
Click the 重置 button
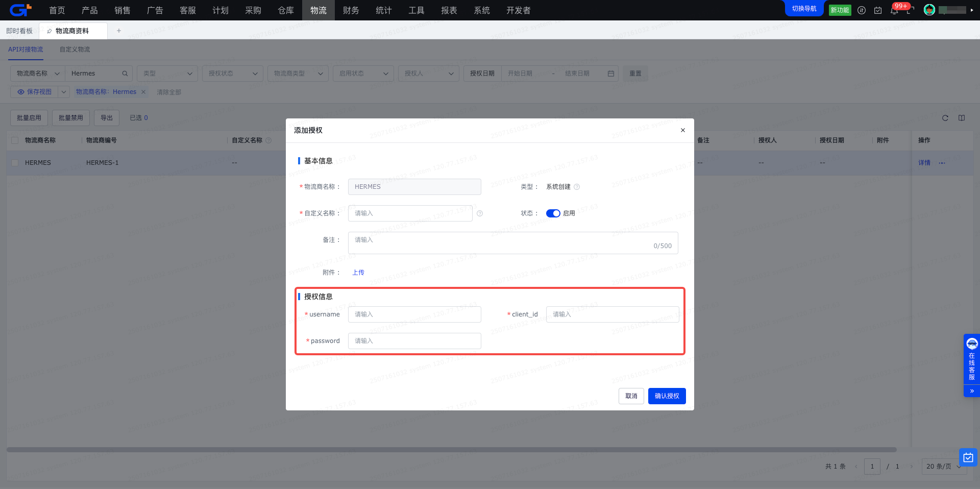635,74
